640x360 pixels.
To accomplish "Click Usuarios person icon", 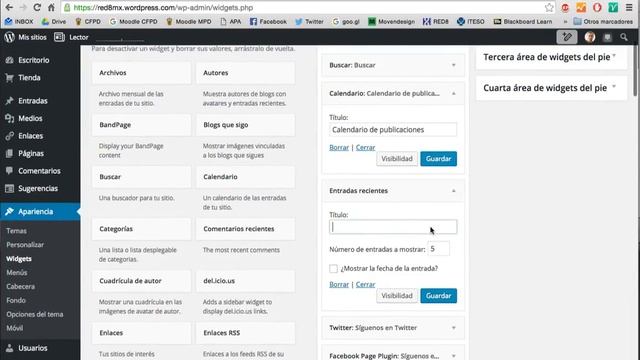I will (x=9, y=348).
